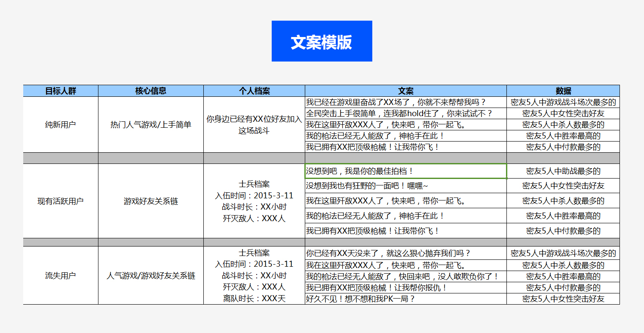Select the 纯新用户 cell
The width and height of the screenshot is (644, 333).
click(x=61, y=125)
